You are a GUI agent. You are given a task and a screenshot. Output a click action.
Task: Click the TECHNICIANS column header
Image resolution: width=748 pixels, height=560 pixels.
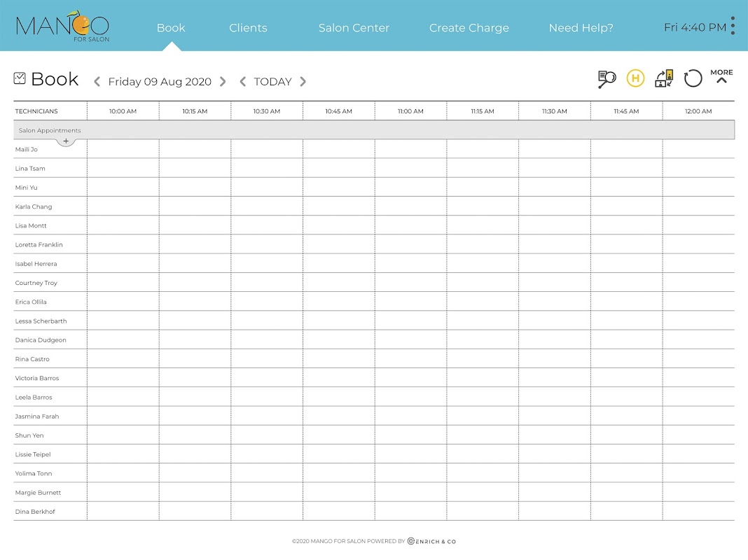(36, 111)
